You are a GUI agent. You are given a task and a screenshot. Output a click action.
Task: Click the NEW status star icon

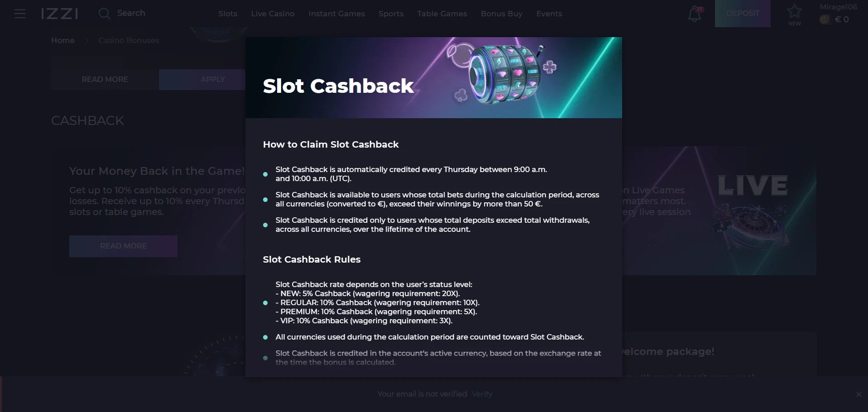pos(794,12)
